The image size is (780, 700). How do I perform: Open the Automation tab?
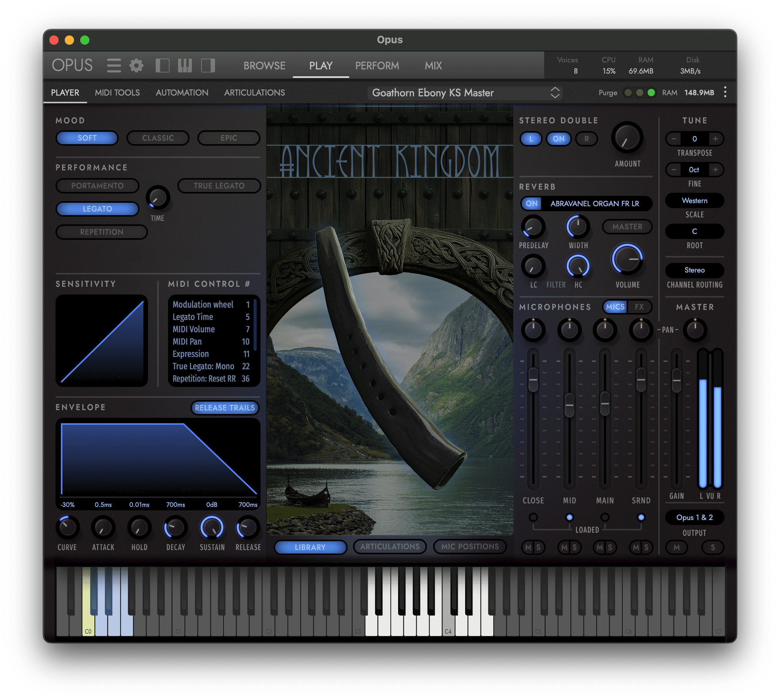click(x=182, y=93)
